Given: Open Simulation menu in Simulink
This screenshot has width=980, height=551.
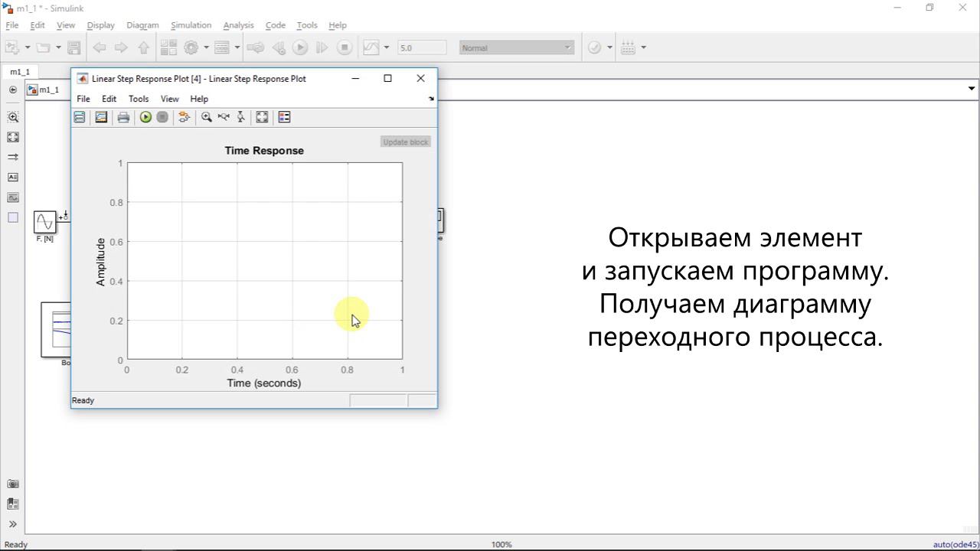Looking at the screenshot, I should [191, 25].
